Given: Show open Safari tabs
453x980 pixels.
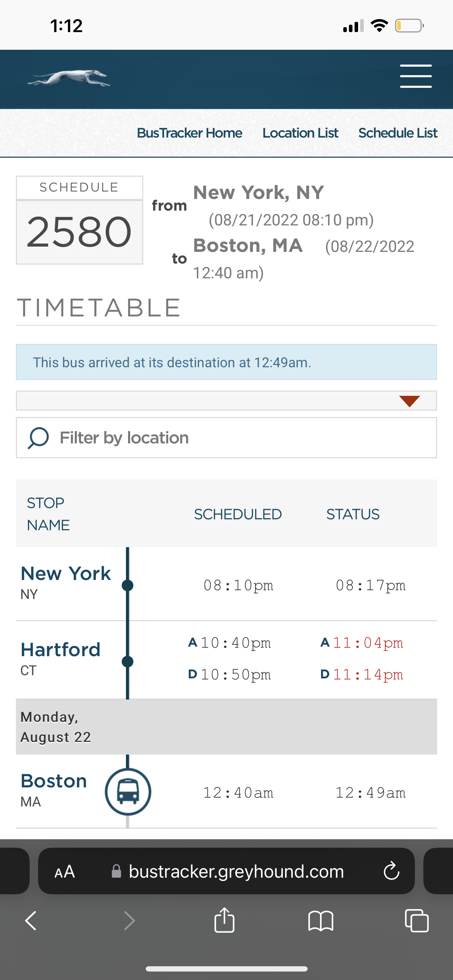Looking at the screenshot, I should [417, 921].
